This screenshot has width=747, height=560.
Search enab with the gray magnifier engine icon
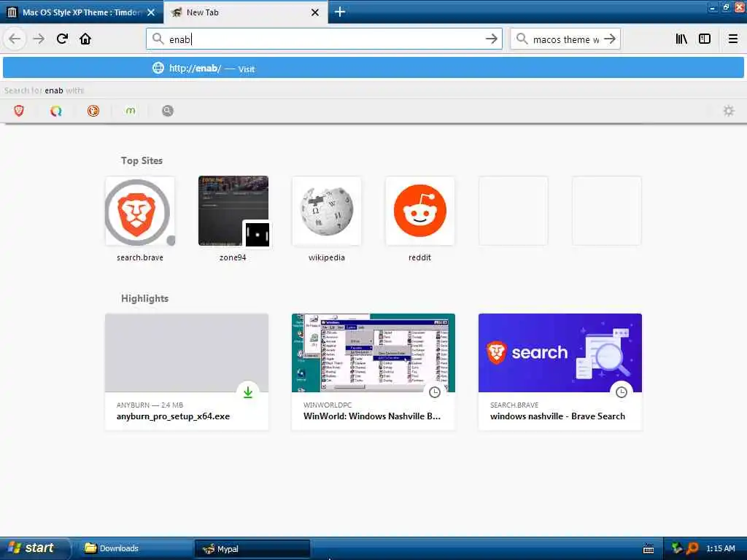[x=168, y=111]
